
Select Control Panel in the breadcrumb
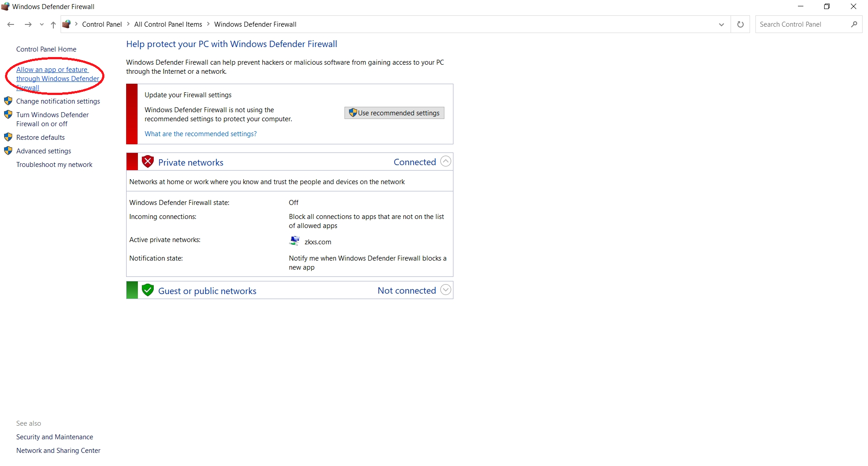tap(102, 24)
